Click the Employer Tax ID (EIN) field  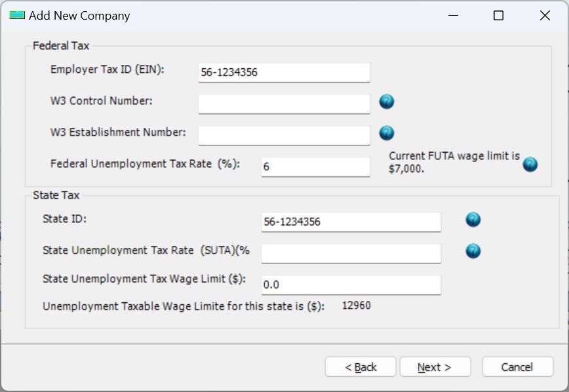pyautogui.click(x=284, y=72)
